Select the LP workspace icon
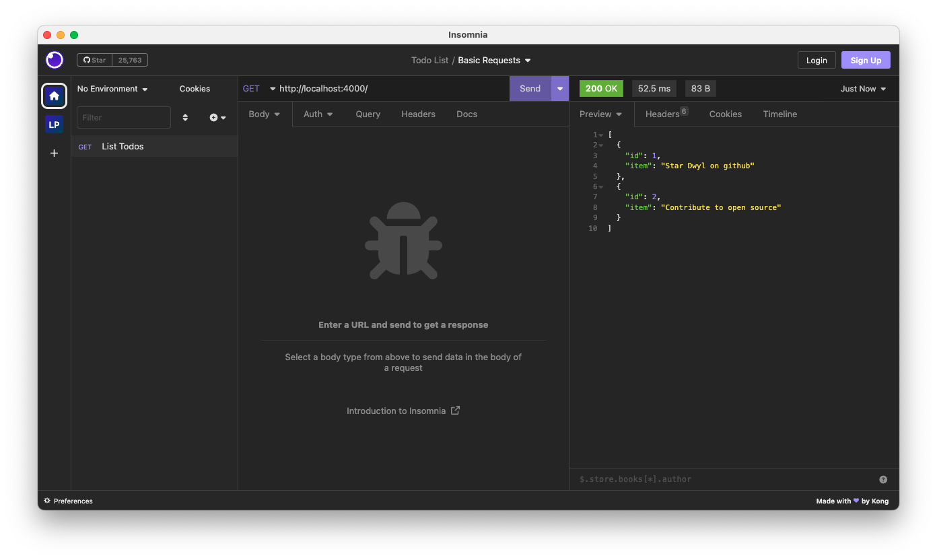This screenshot has height=560, width=937. [x=55, y=125]
